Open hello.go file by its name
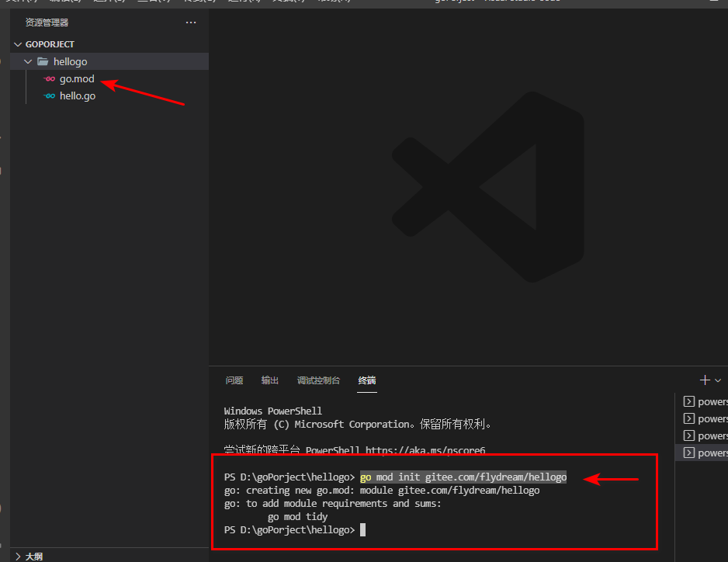The width and height of the screenshot is (728, 562). pos(78,96)
